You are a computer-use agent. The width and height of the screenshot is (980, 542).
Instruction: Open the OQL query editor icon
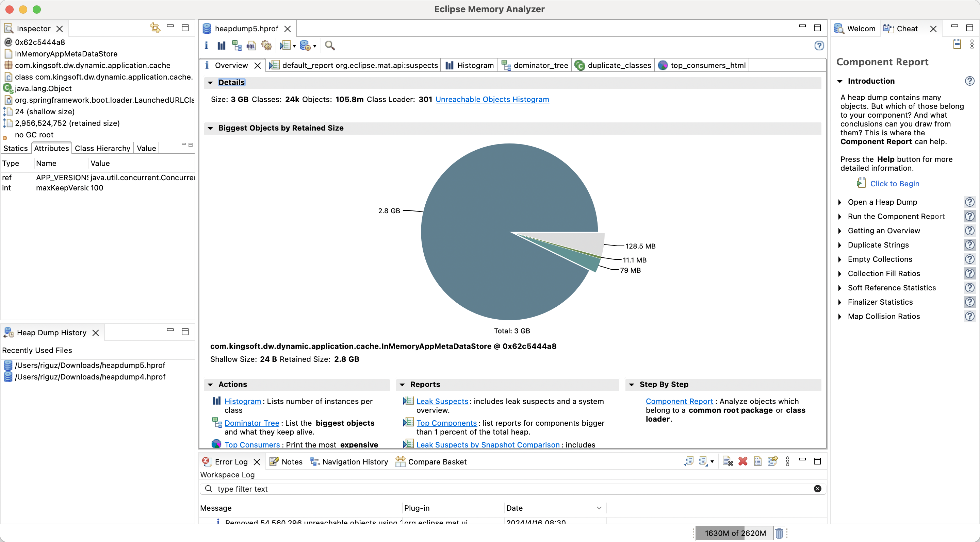tap(251, 46)
